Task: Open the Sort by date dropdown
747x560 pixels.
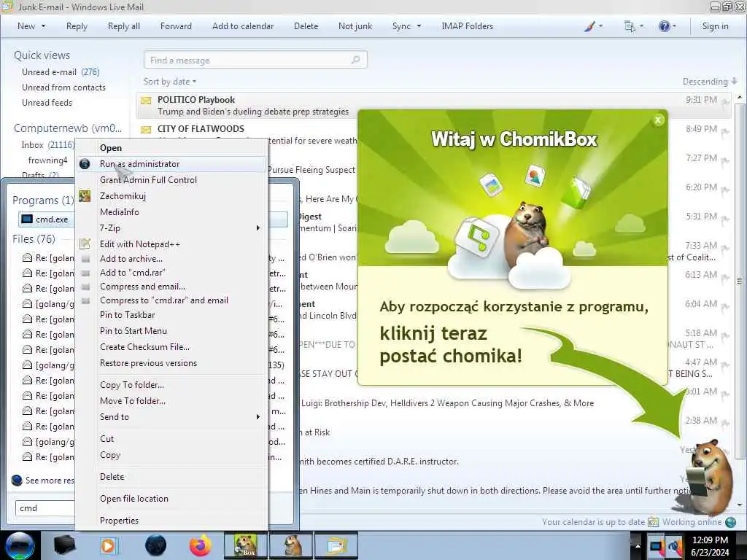Action: (170, 82)
